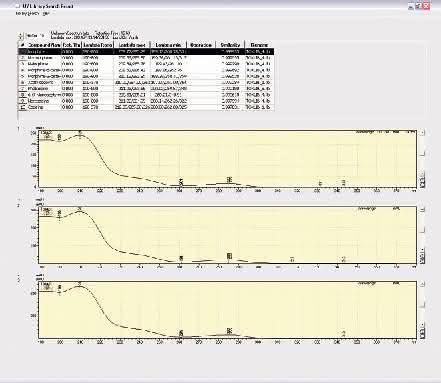Select hit row number 3 in table
441x383 pixels.
(x=146, y=64)
